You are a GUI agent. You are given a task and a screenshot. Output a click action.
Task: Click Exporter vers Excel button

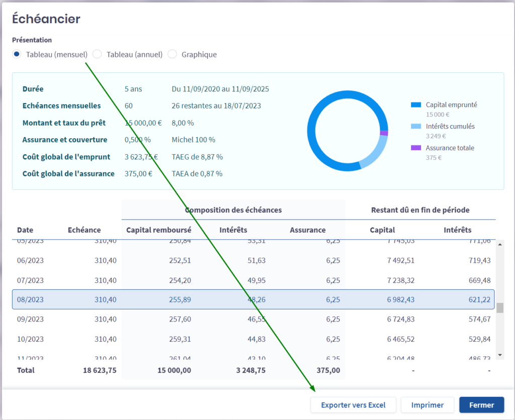[353, 405]
